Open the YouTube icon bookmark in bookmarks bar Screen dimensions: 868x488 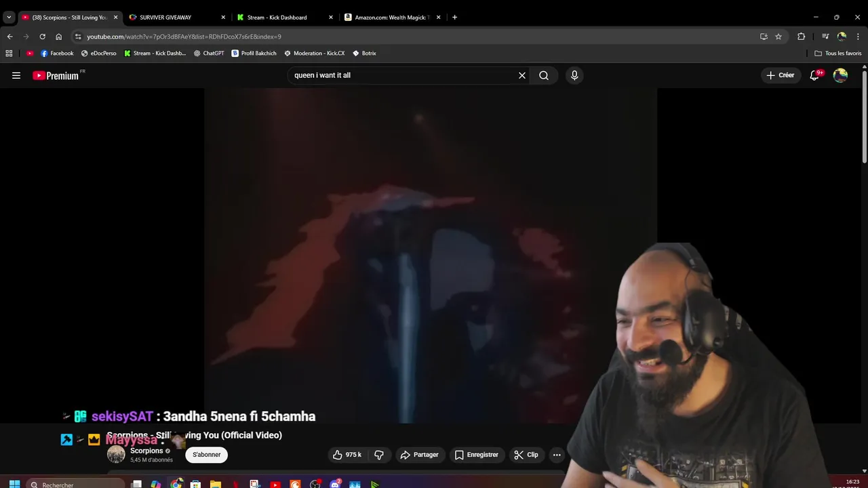point(30,53)
